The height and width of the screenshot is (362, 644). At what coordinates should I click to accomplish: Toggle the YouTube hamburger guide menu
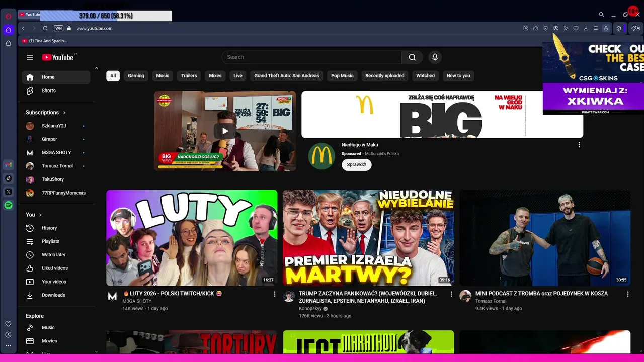(30, 57)
